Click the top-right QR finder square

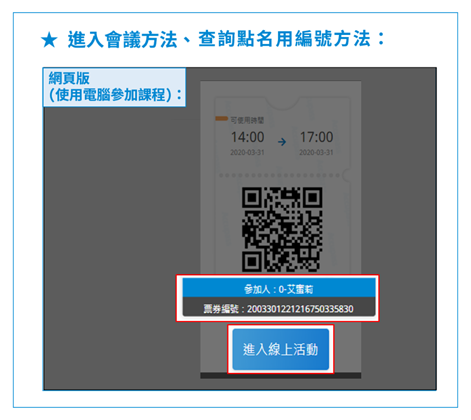click(x=312, y=197)
